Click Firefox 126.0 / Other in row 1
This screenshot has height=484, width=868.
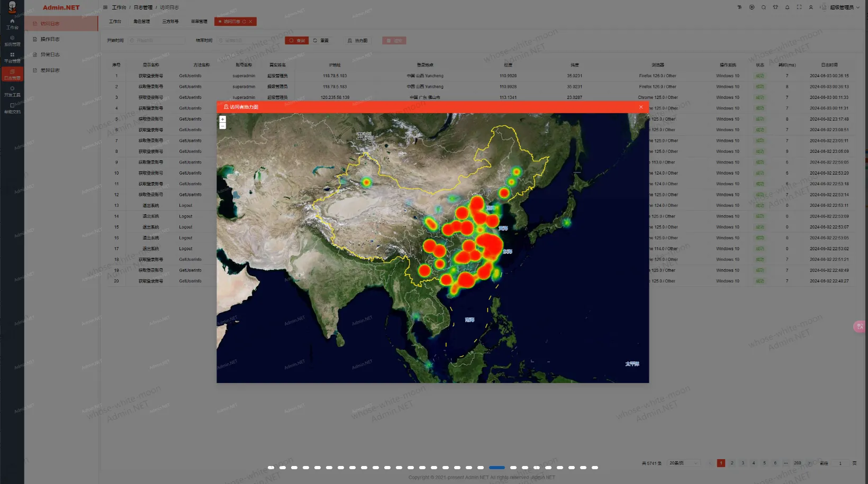pos(657,76)
